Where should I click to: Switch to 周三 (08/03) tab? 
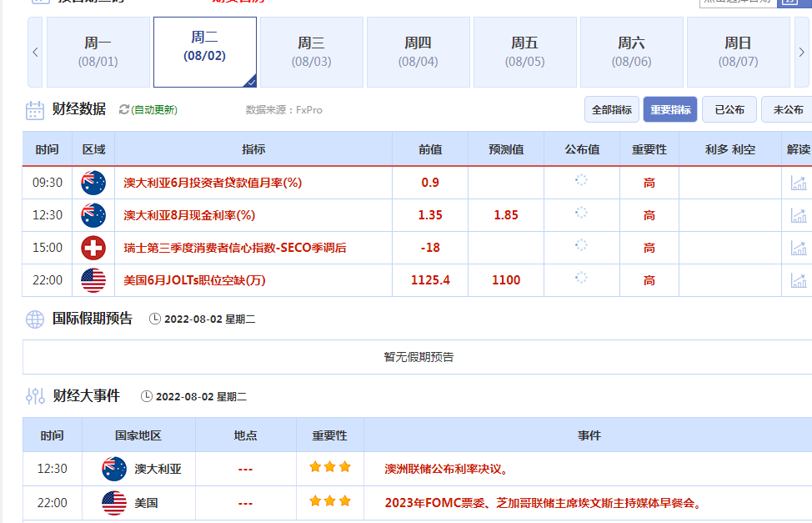point(311,52)
